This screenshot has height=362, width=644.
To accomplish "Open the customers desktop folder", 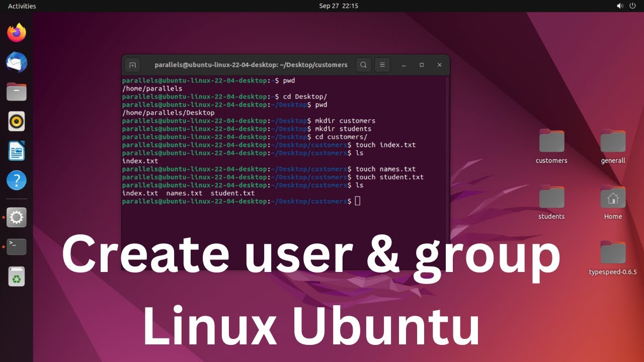I will click(551, 146).
